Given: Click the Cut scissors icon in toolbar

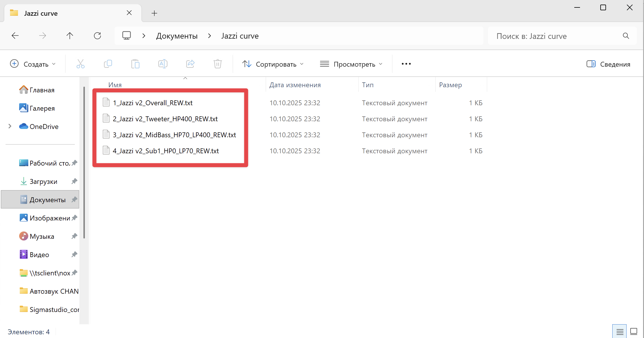Looking at the screenshot, I should tap(80, 64).
